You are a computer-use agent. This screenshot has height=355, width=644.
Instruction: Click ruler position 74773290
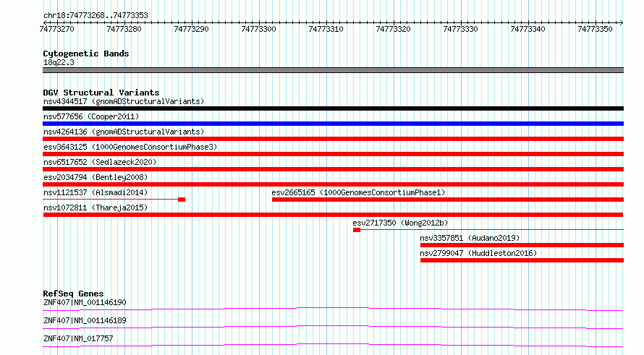pyautogui.click(x=192, y=29)
